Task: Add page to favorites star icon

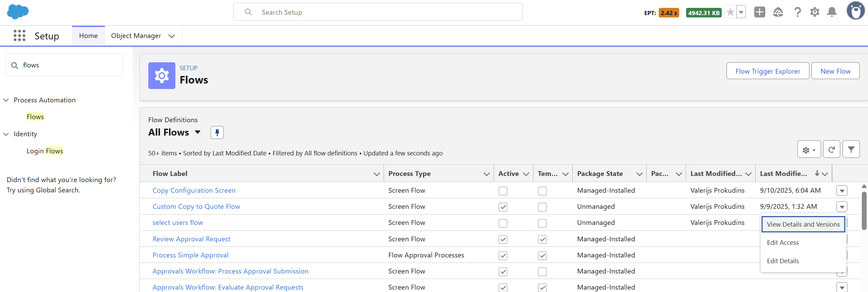Action: (x=730, y=12)
